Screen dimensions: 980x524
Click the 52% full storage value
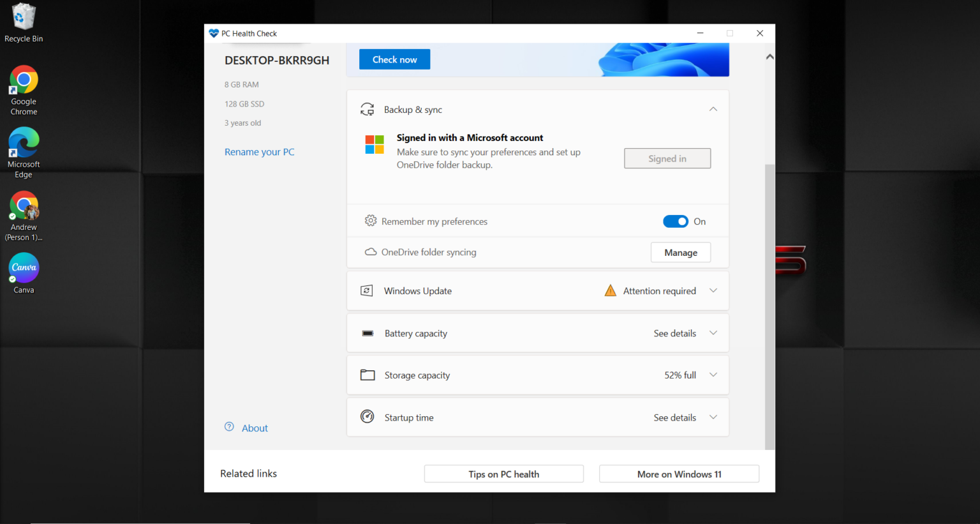tap(680, 375)
